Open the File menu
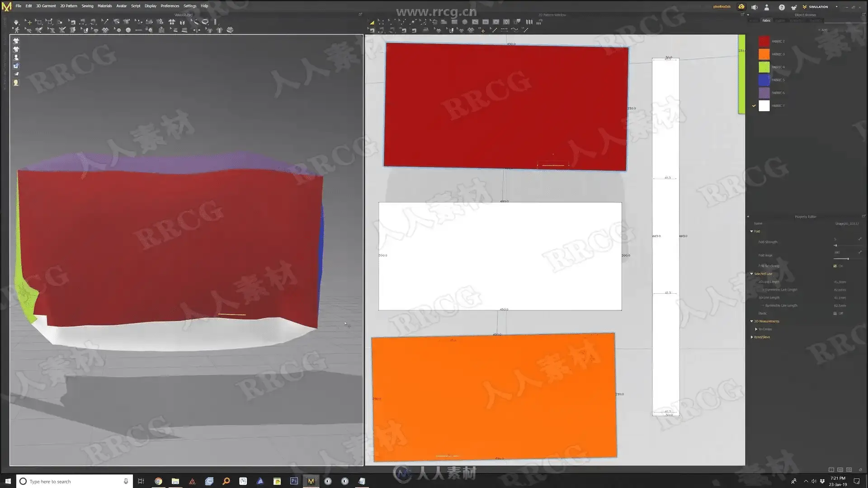Image resolution: width=868 pixels, height=488 pixels. tap(19, 6)
